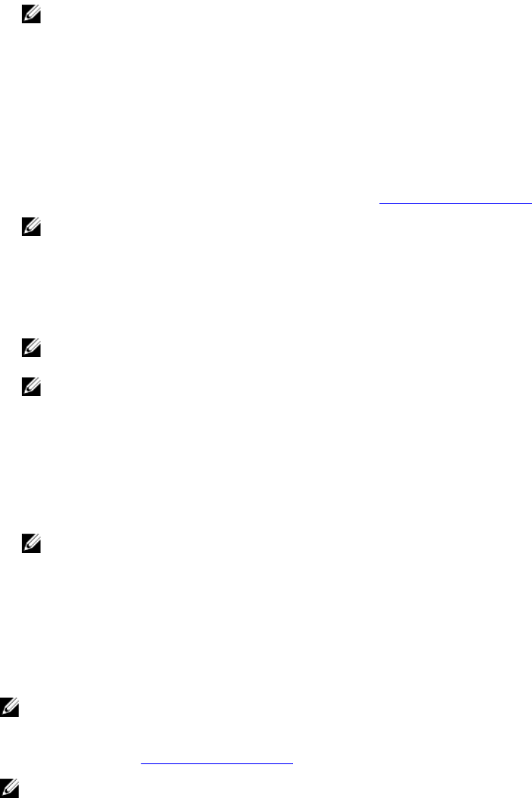Select the first left-margin note pencil icon
The image size is (532, 798).
(9, 708)
